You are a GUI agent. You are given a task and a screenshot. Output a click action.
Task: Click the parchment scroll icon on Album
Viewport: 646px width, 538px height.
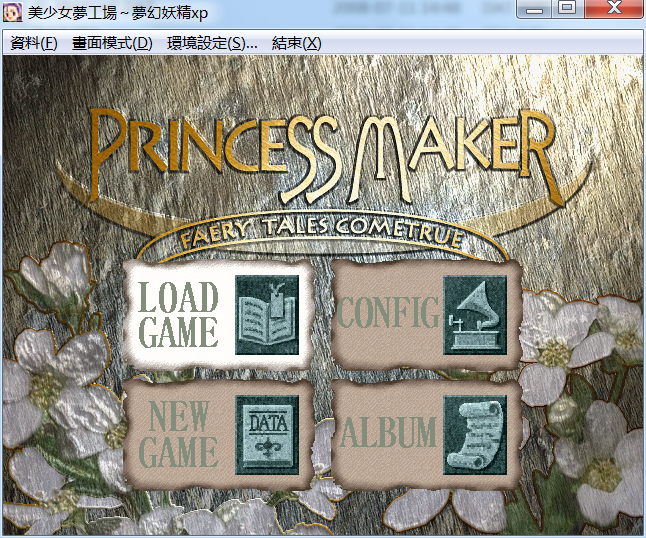pos(475,433)
